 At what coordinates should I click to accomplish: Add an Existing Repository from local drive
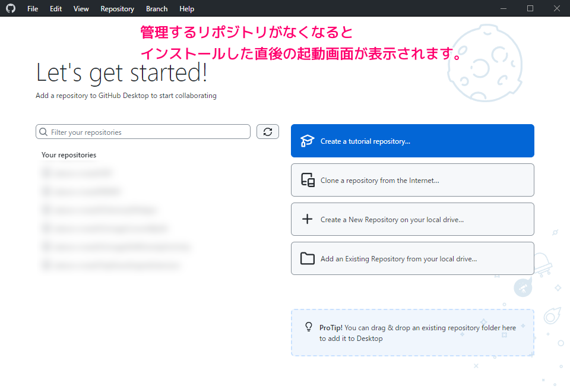coord(412,258)
